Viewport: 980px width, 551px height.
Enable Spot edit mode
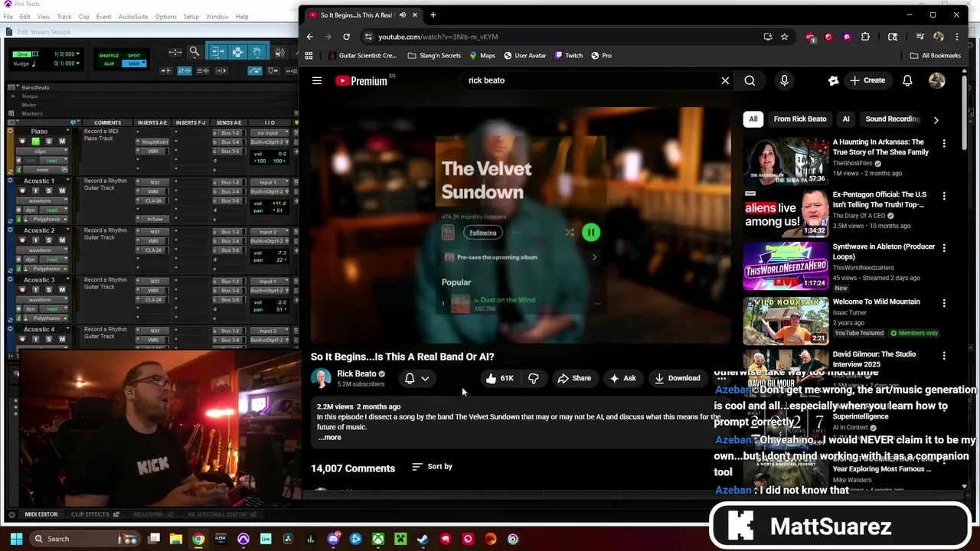click(134, 56)
